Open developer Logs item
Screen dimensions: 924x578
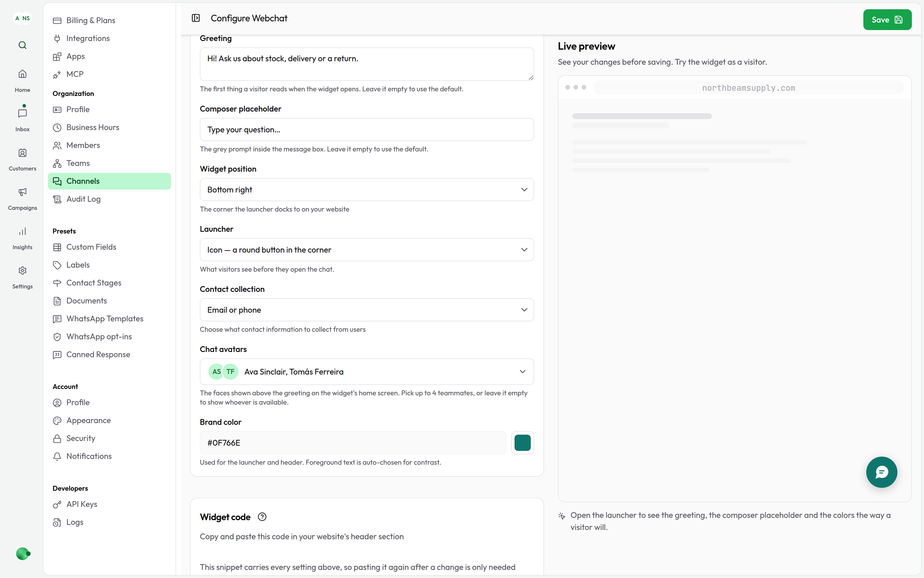[x=109, y=522]
